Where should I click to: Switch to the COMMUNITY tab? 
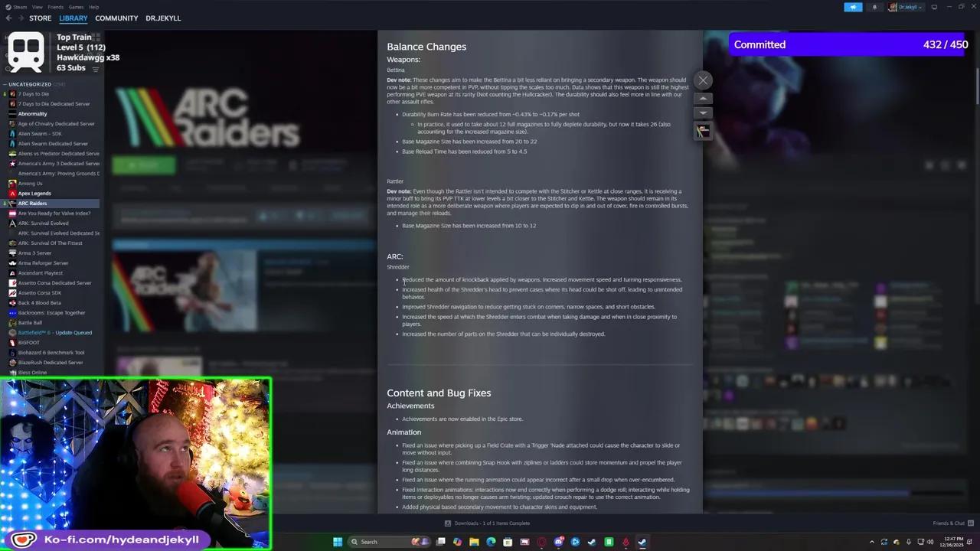pyautogui.click(x=116, y=18)
